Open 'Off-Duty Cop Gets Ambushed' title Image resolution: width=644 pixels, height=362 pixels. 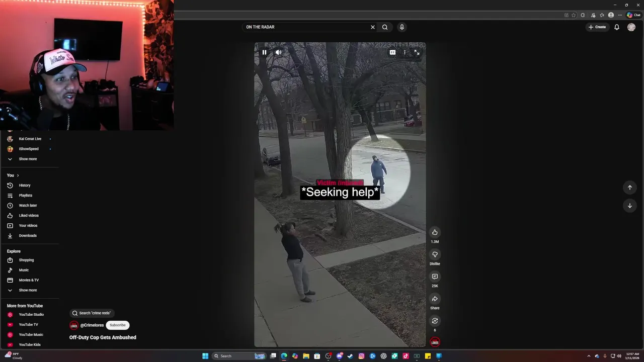103,337
